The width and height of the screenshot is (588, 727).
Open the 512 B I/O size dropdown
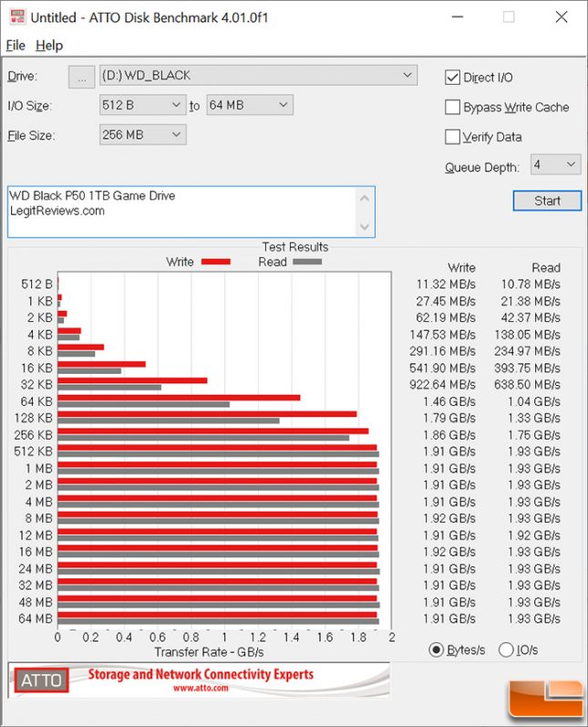point(143,105)
